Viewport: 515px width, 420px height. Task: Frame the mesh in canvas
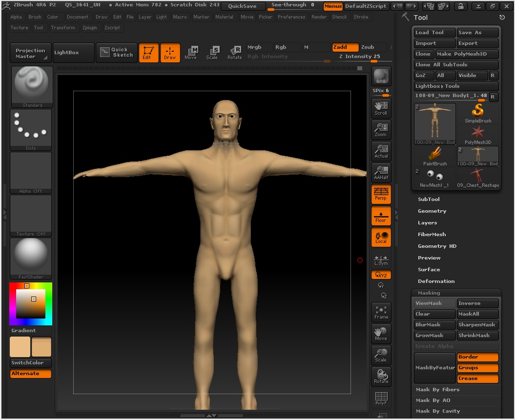tap(381, 312)
